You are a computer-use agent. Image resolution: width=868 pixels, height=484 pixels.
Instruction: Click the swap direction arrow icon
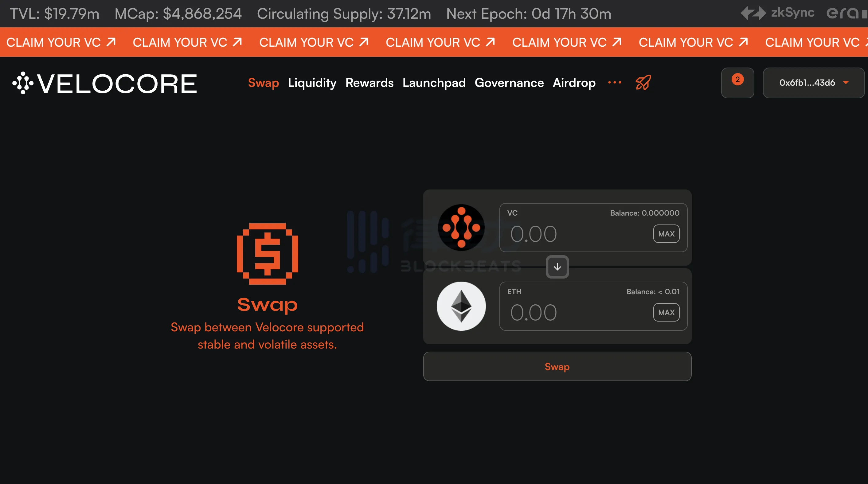[x=557, y=267]
